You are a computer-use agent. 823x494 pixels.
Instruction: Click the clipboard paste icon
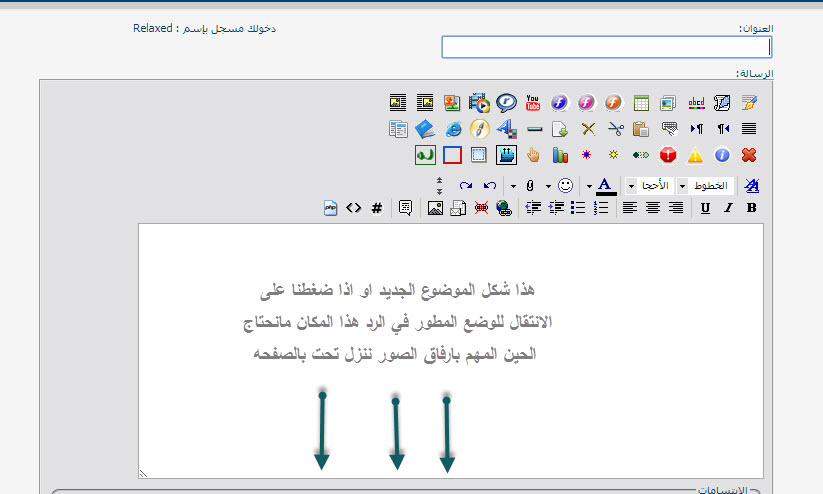coord(641,129)
